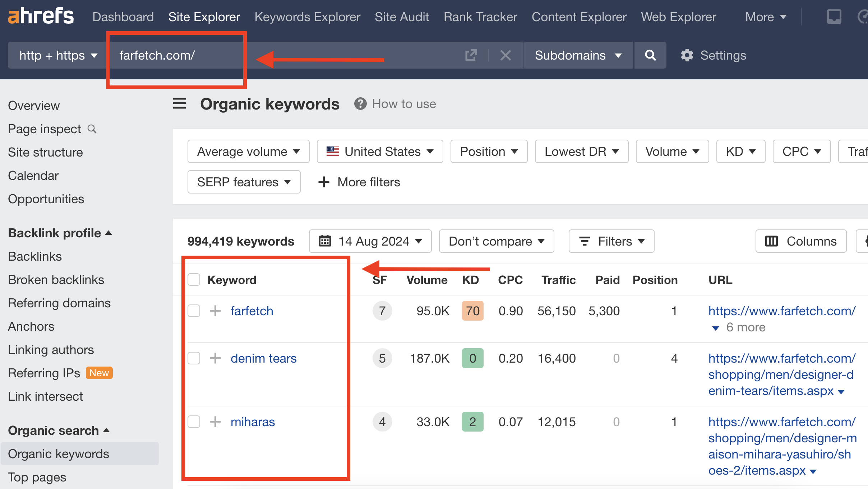Click SF badge 7 for farfetch
The height and width of the screenshot is (489, 868).
(382, 311)
